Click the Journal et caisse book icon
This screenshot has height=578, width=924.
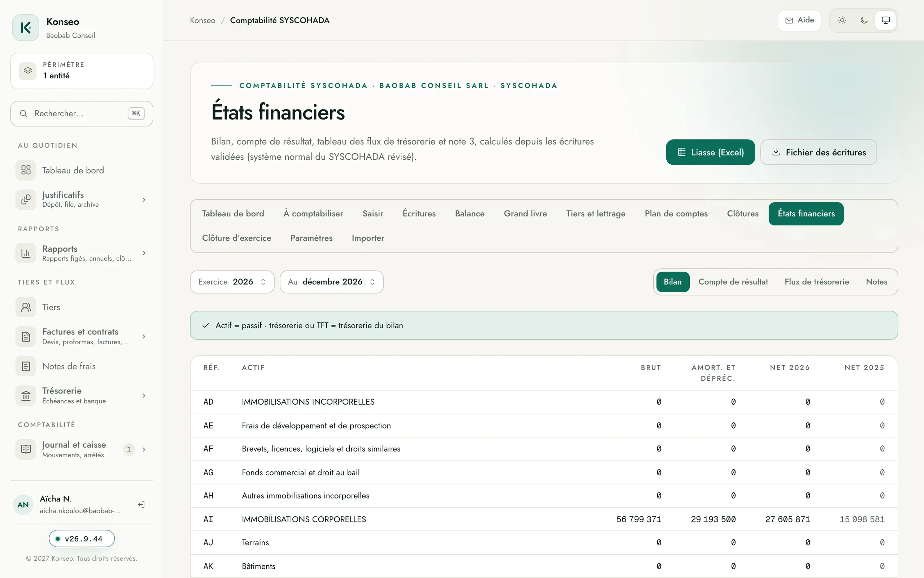coord(26,449)
